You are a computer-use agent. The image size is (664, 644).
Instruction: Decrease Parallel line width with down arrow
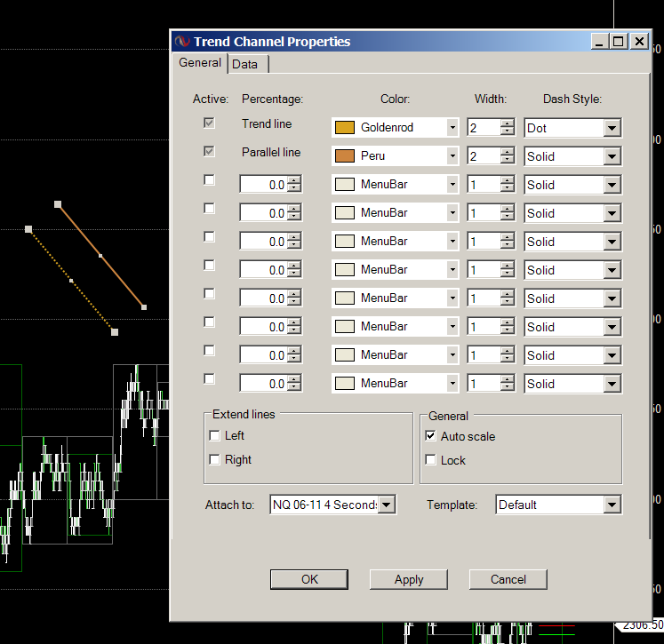(507, 160)
